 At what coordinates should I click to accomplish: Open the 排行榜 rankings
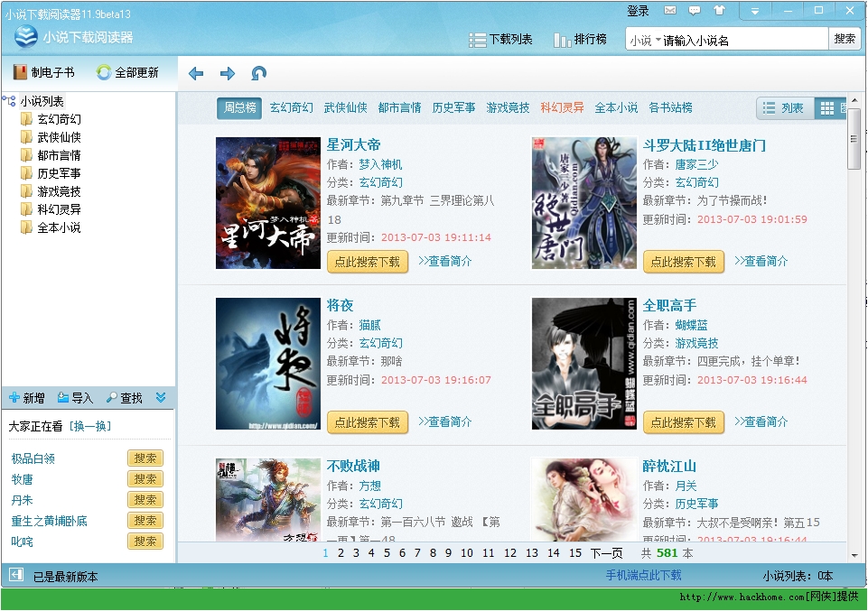pos(580,40)
